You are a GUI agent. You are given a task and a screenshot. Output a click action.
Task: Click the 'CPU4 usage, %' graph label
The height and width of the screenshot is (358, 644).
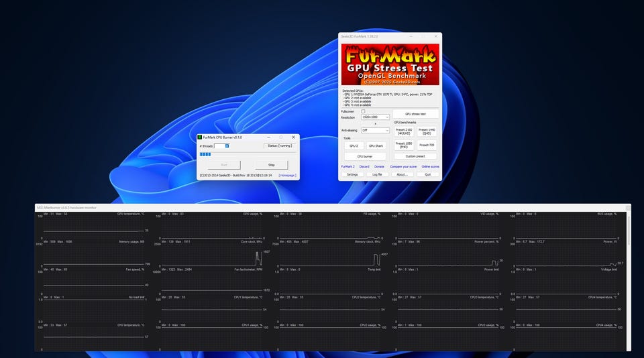click(x=606, y=325)
